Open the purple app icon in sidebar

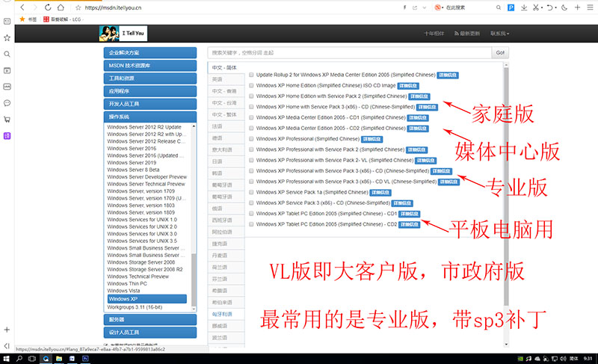(7, 136)
